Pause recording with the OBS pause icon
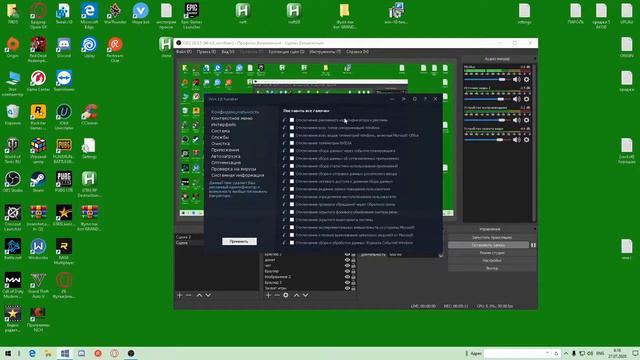 tap(533, 245)
